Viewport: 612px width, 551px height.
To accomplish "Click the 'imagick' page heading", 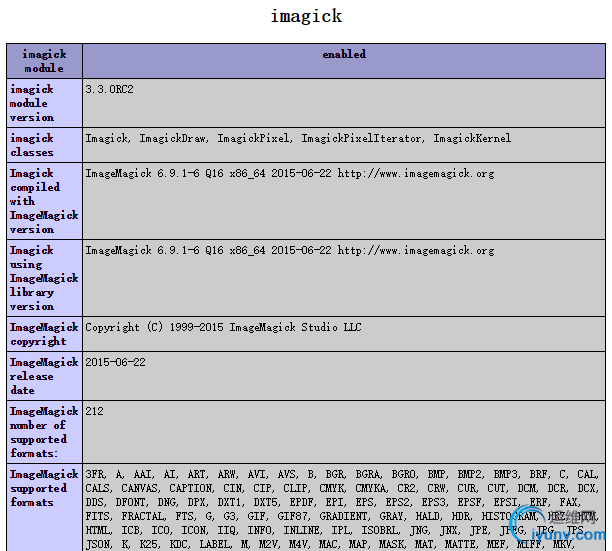I will click(306, 16).
